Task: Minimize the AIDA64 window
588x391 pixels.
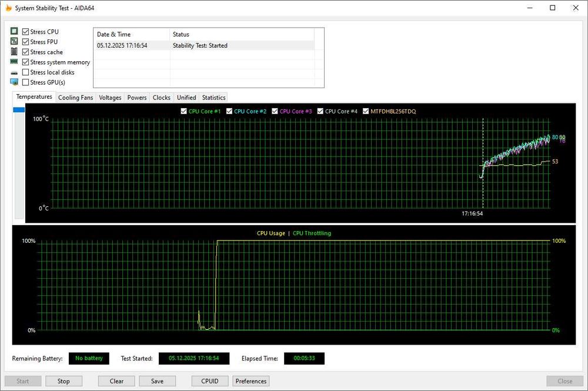Action: tap(530, 8)
